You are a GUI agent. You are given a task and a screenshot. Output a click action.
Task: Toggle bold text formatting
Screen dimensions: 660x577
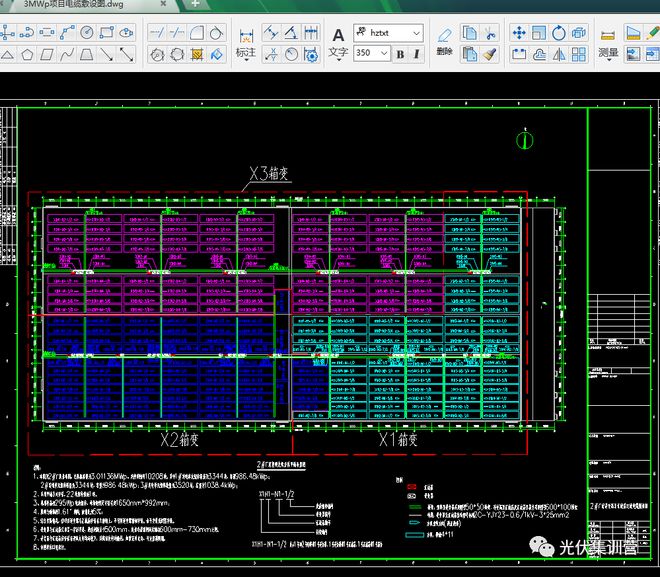coord(400,54)
